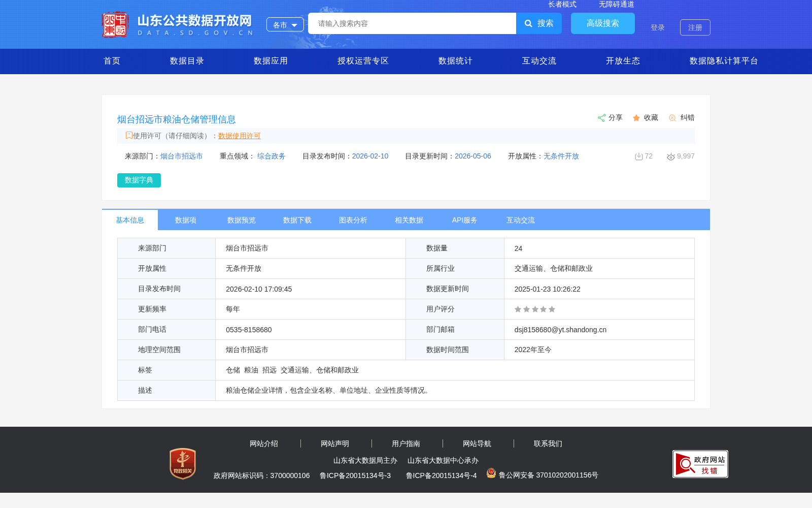Viewport: 812px width, 508px height.
Task: Open 互动交流 navigation menu item
Action: (539, 61)
